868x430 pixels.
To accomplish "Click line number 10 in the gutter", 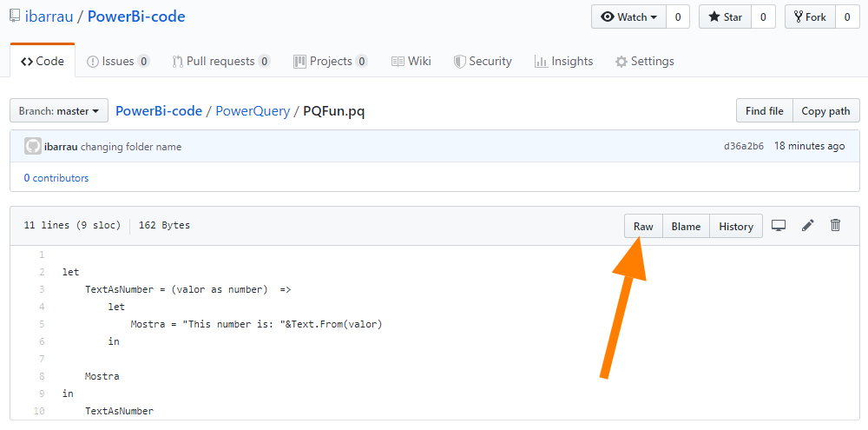I will (39, 411).
